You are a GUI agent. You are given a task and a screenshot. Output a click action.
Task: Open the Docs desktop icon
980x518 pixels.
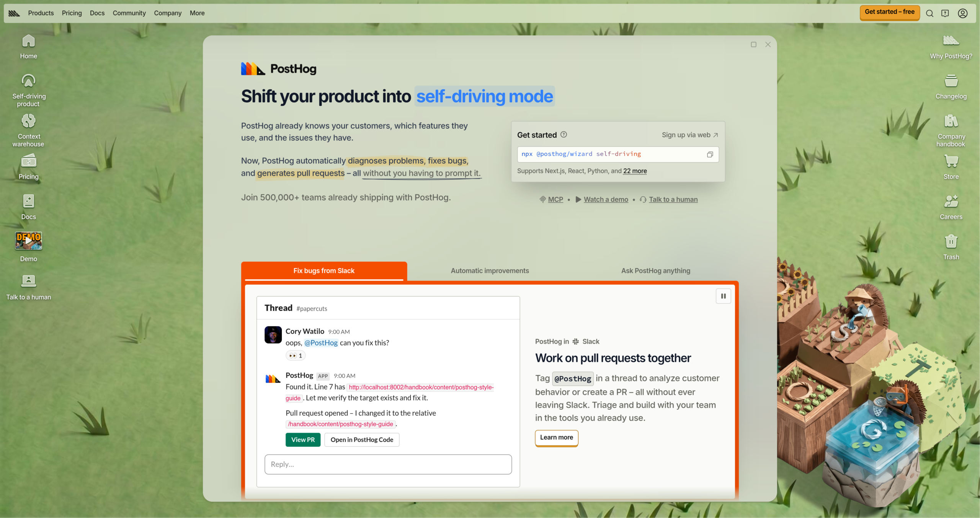click(x=28, y=207)
